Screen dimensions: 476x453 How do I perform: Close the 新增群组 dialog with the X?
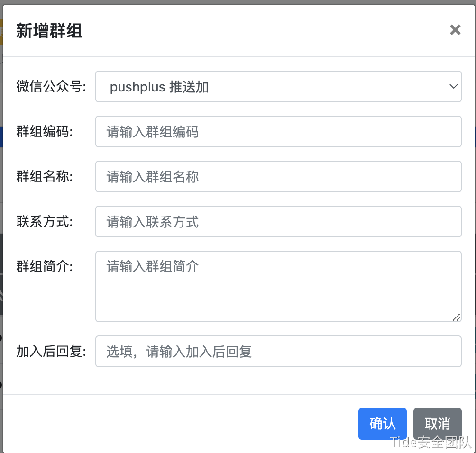click(x=455, y=30)
